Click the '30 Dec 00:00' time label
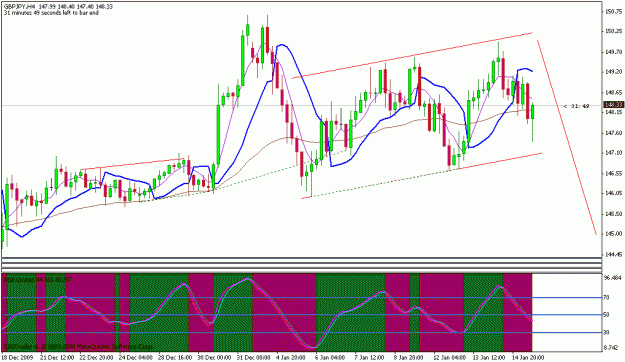625x362 pixels. click(214, 357)
